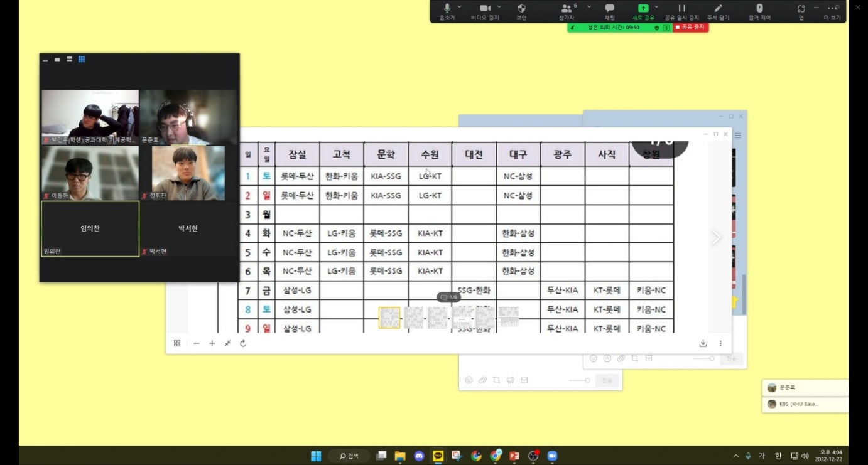Start a new share with green button
868x465 pixels.
[643, 11]
